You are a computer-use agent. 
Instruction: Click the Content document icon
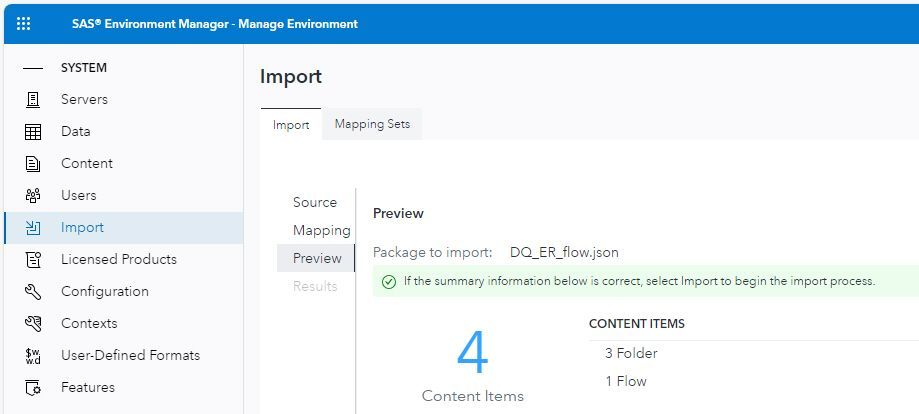[33, 163]
